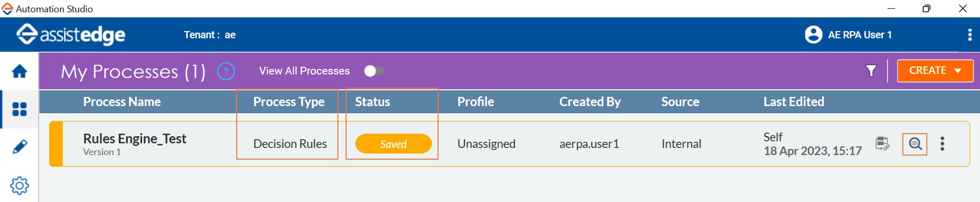Click the help question mark icon
Image resolution: width=980 pixels, height=202 pixels.
pyautogui.click(x=226, y=71)
